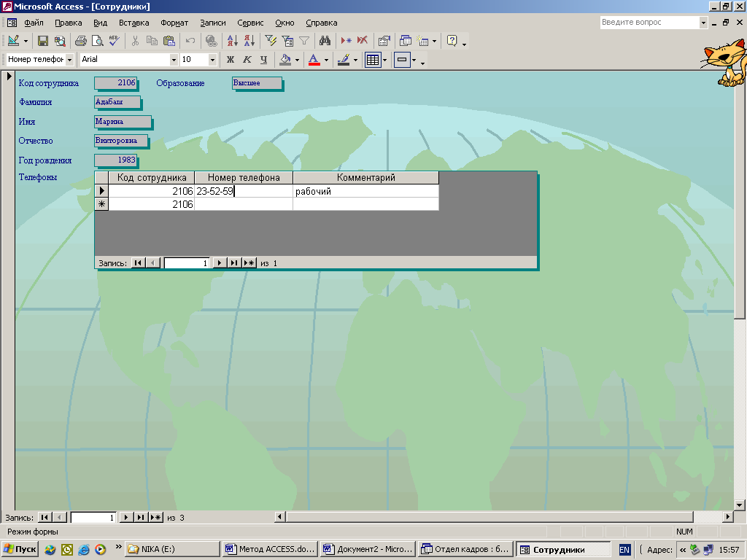Toggle italic К formatting
747x560 pixels.
pos(247,60)
